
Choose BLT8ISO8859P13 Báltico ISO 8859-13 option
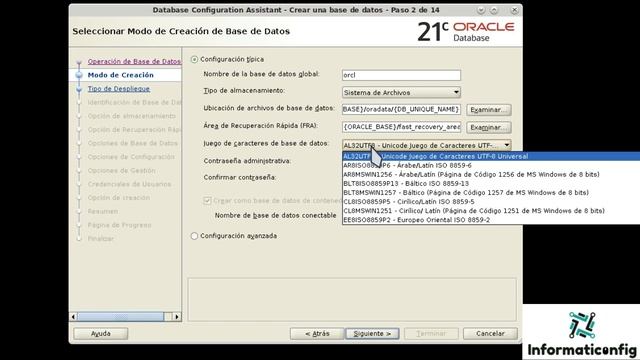pos(491,183)
